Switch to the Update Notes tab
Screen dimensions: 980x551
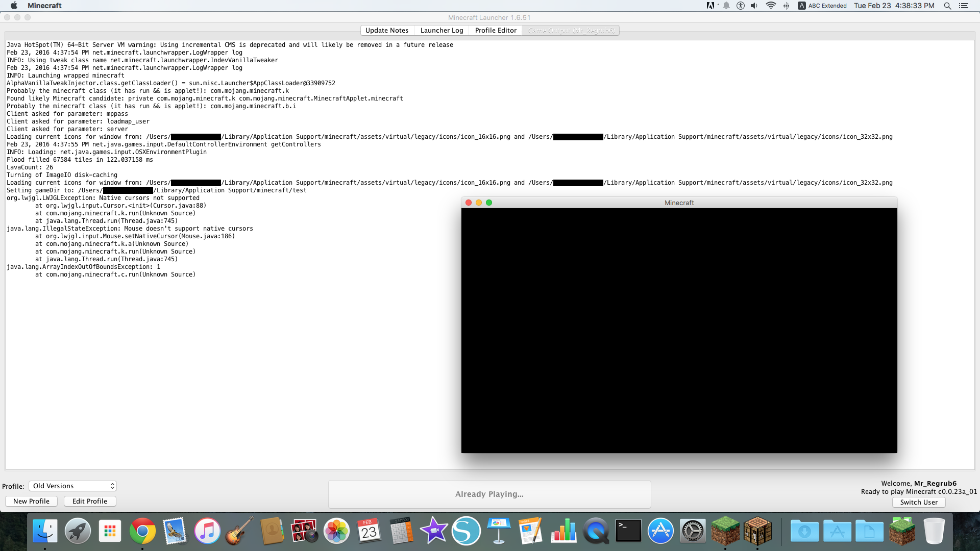click(x=387, y=31)
